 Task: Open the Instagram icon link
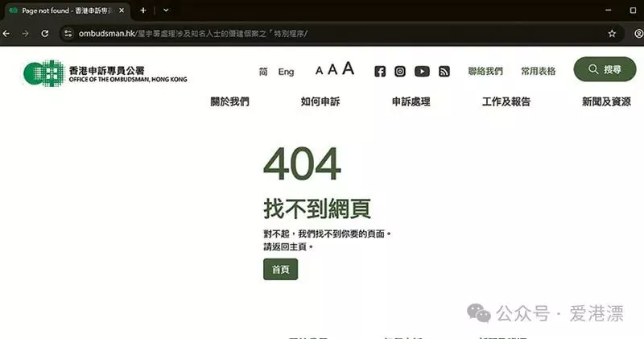(x=400, y=72)
